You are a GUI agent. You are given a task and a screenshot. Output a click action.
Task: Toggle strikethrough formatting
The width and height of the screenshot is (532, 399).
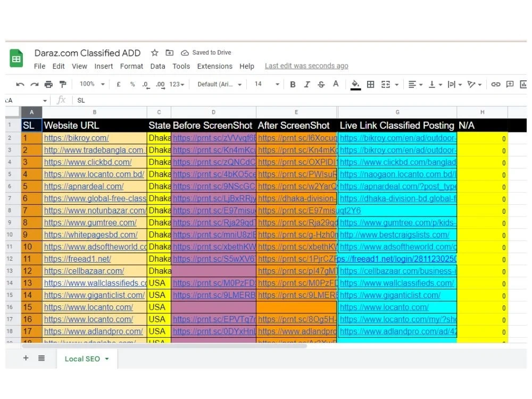tap(321, 85)
